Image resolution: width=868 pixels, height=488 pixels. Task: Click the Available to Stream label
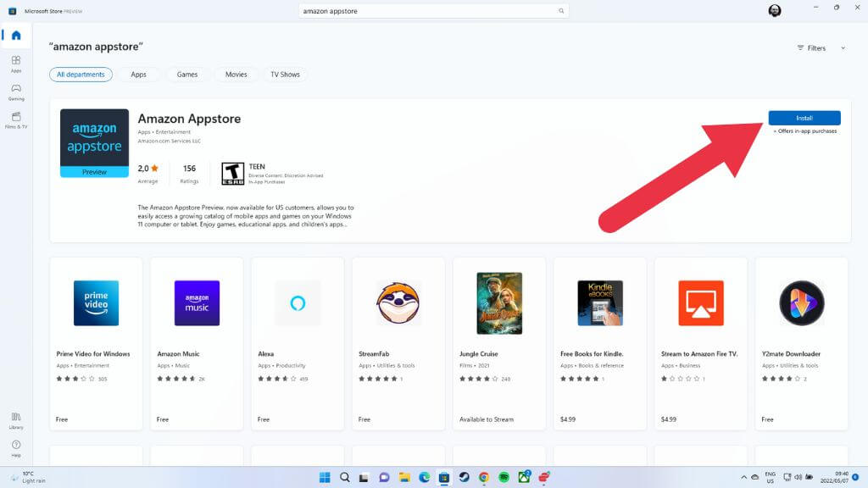(x=486, y=419)
